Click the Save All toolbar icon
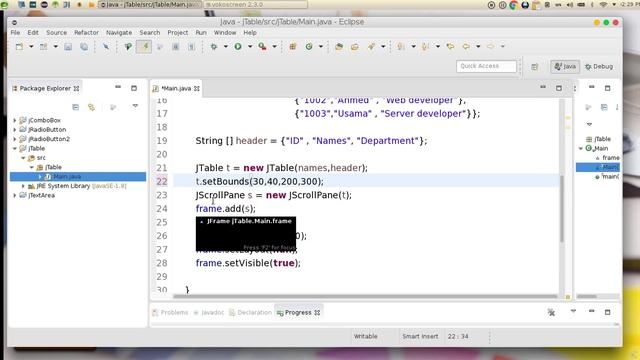640x360 pixels. point(84,47)
